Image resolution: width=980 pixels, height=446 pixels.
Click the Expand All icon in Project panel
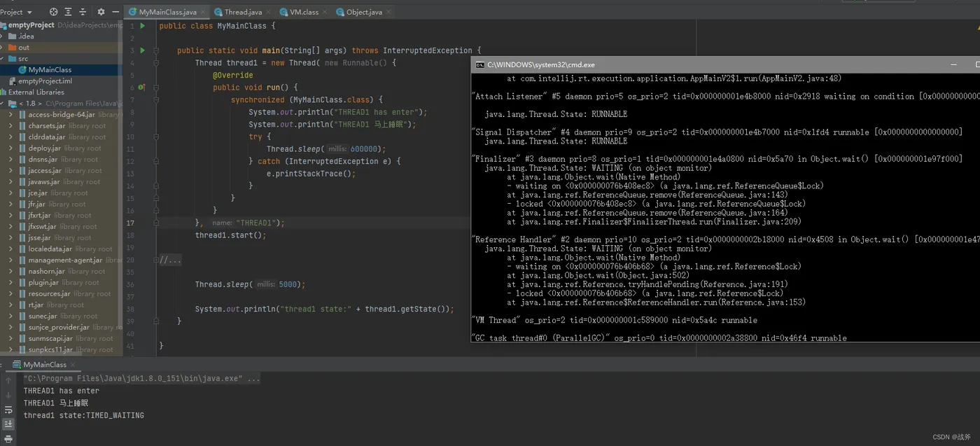pyautogui.click(x=68, y=12)
